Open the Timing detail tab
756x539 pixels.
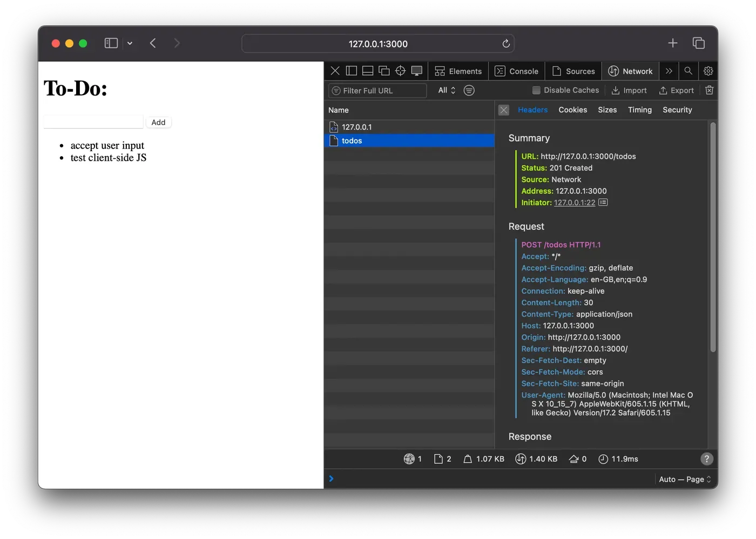point(639,110)
